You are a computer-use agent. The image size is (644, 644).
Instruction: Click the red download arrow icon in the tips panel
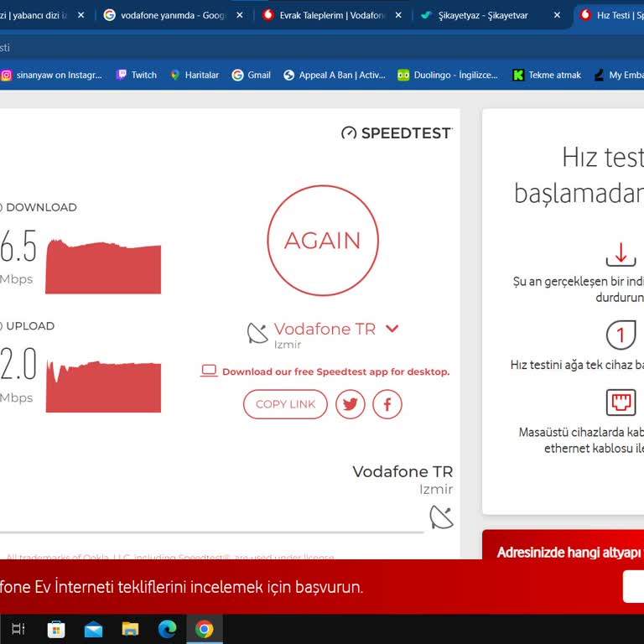point(621,255)
